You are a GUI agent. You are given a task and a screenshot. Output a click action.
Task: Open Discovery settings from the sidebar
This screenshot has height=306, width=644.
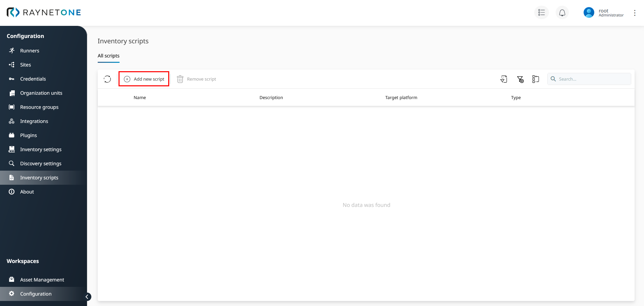pyautogui.click(x=40, y=163)
